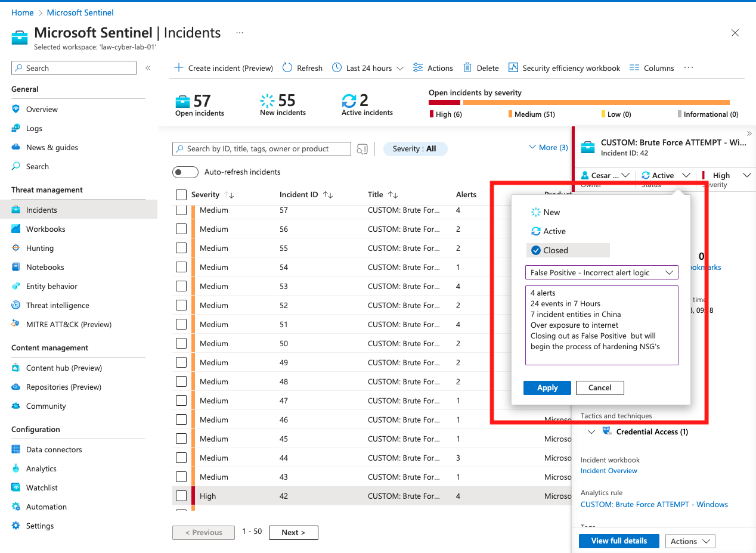Open the False Positive classification dropdown
Image resolution: width=756 pixels, height=553 pixels.
click(x=602, y=272)
